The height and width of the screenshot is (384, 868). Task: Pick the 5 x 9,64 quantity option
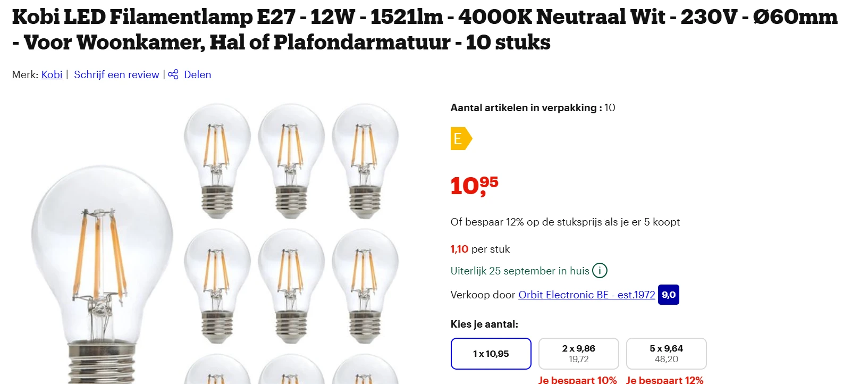pyautogui.click(x=666, y=354)
